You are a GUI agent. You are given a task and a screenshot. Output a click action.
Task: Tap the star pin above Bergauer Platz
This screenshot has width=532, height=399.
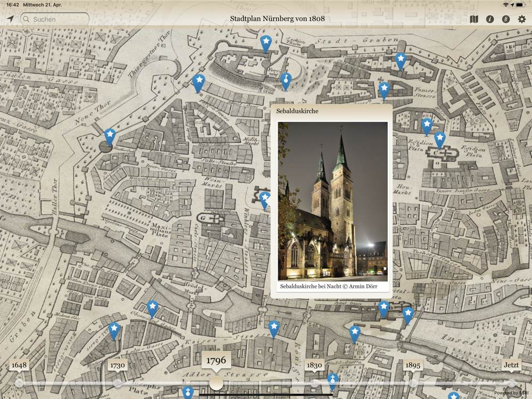pos(355,334)
